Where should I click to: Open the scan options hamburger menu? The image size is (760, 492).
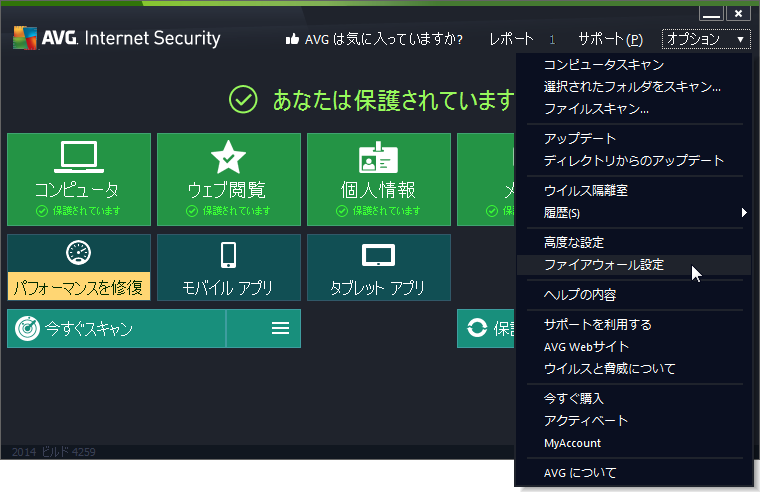point(280,328)
